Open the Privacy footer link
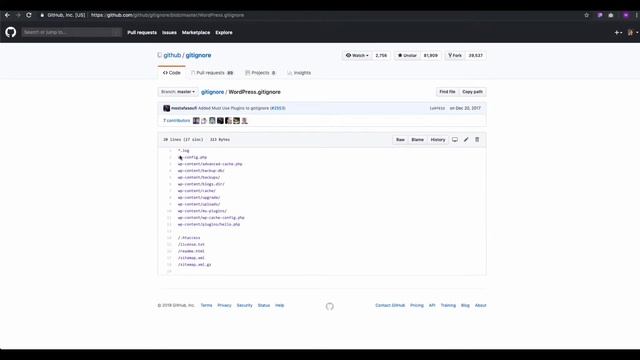The image size is (640, 360). point(224,305)
